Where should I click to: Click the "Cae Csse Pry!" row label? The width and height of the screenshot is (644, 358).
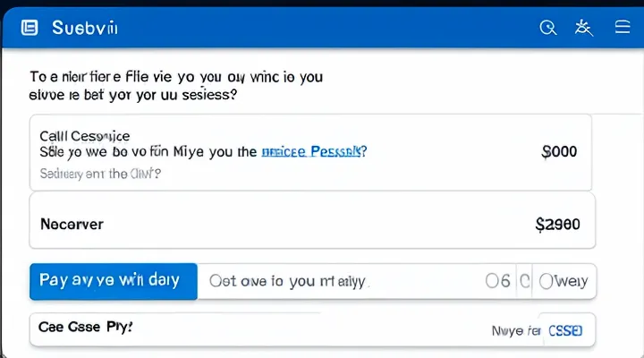86,328
